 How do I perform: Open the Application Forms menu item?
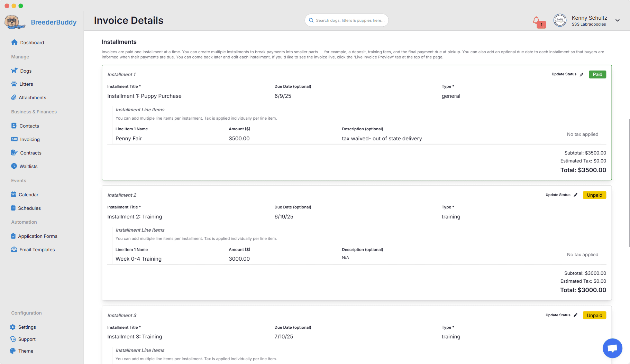(34, 236)
